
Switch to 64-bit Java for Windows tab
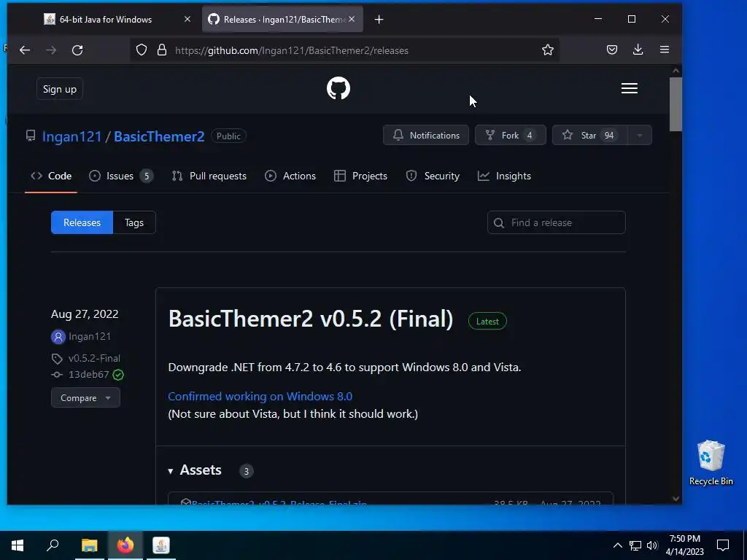[x=105, y=20]
